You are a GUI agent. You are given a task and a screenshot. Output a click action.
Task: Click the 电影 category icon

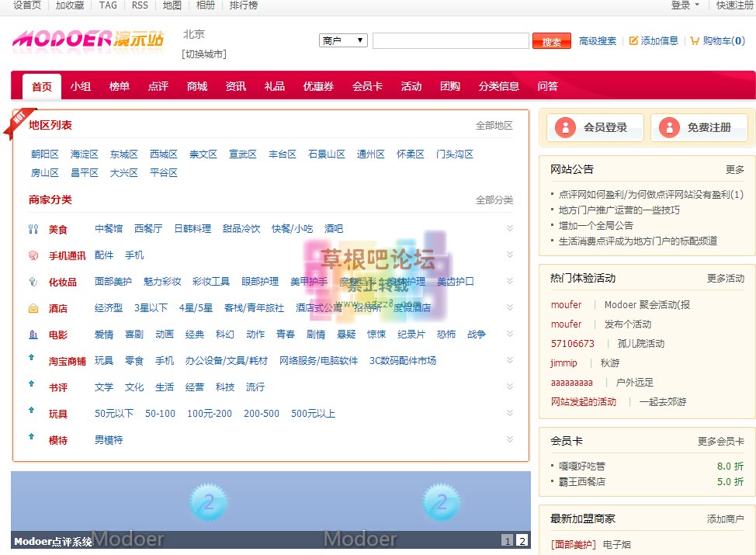33,335
